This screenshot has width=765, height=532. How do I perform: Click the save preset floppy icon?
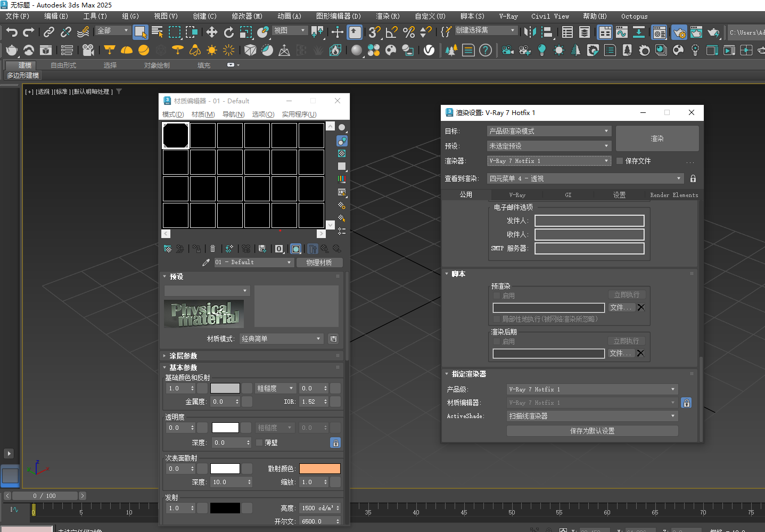tap(333, 339)
